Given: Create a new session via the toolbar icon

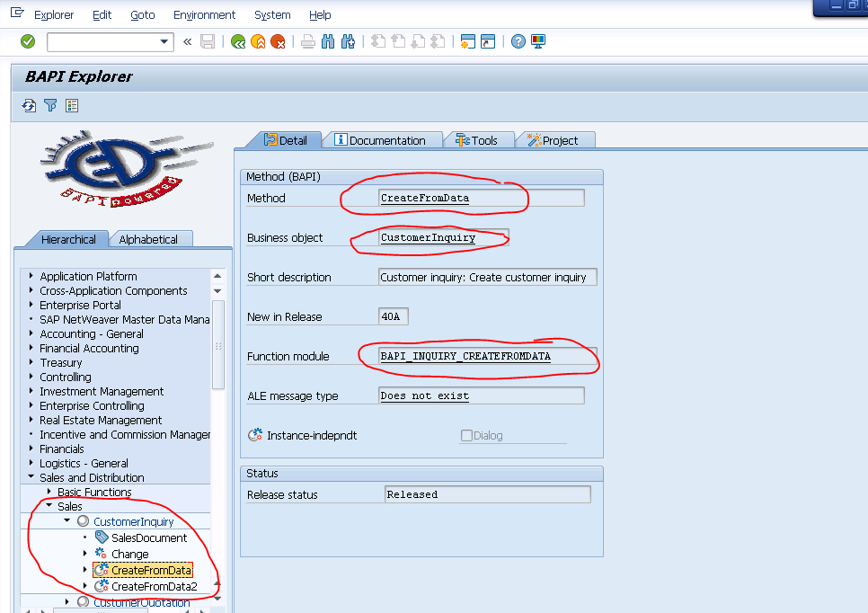Looking at the screenshot, I should [466, 41].
